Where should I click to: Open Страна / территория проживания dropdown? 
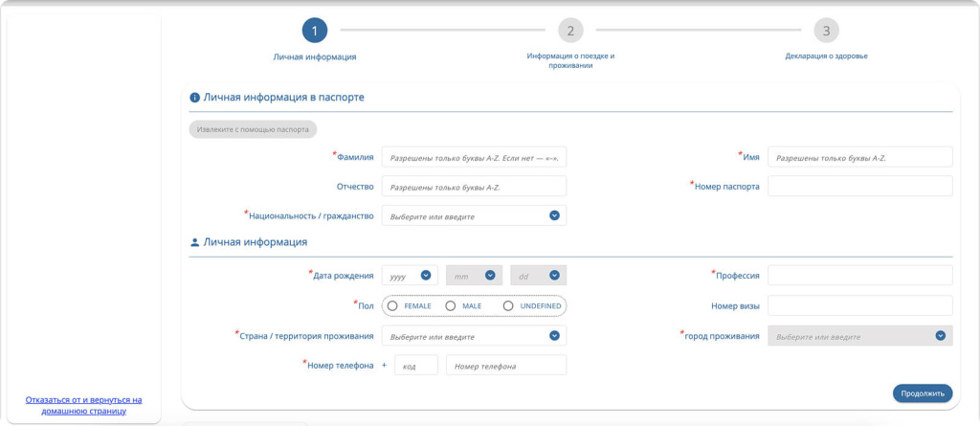[554, 336]
